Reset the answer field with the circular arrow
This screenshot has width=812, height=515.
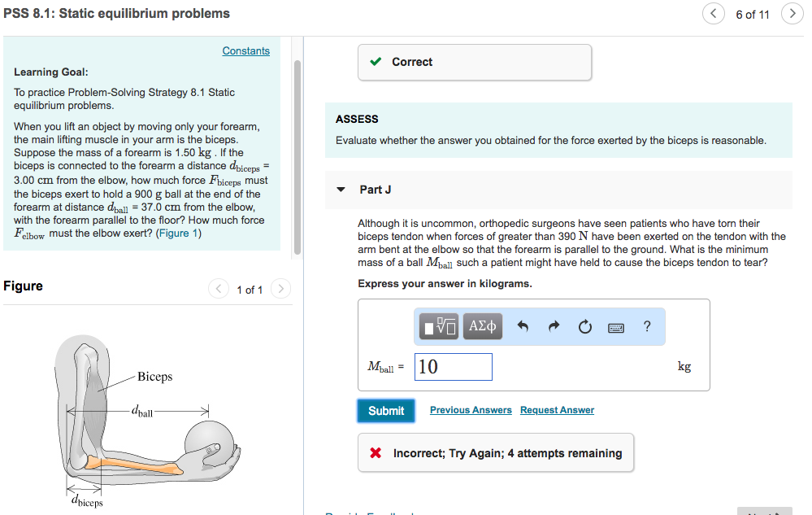[584, 327]
